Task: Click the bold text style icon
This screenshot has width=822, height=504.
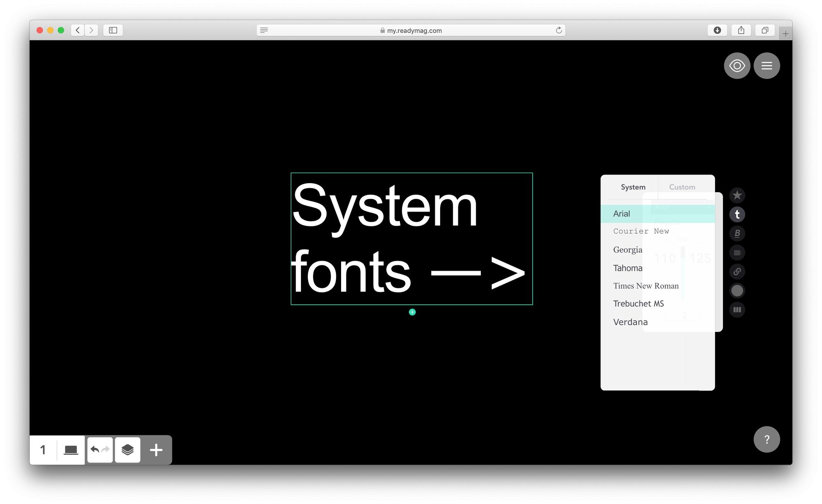Action: tap(737, 233)
